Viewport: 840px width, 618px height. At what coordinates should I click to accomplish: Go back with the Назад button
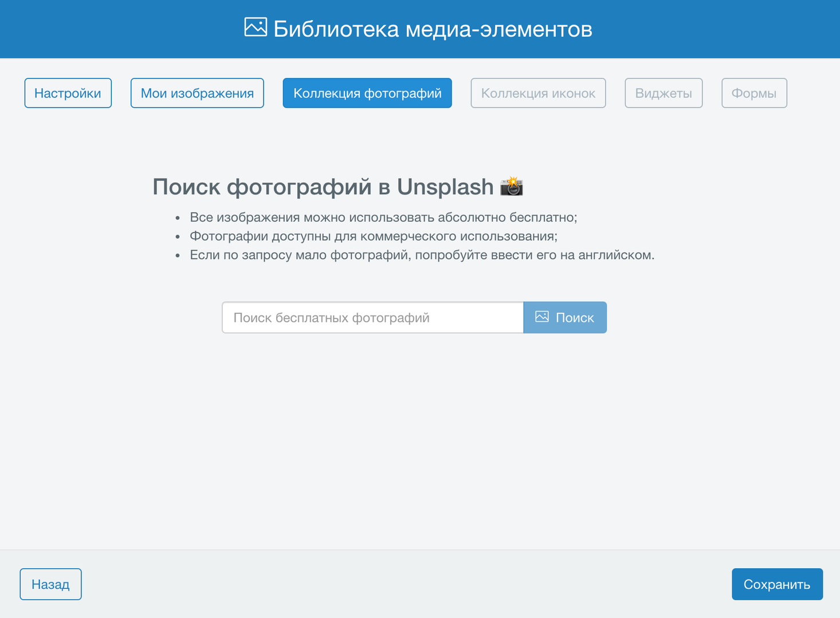(x=50, y=584)
